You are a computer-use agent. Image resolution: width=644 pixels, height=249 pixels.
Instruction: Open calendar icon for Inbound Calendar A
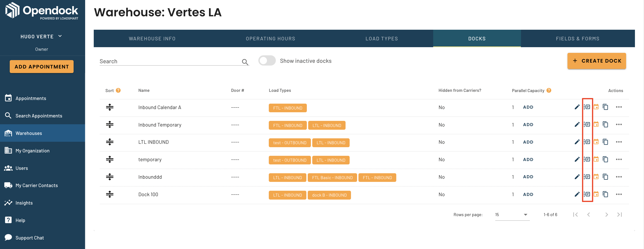(596, 107)
